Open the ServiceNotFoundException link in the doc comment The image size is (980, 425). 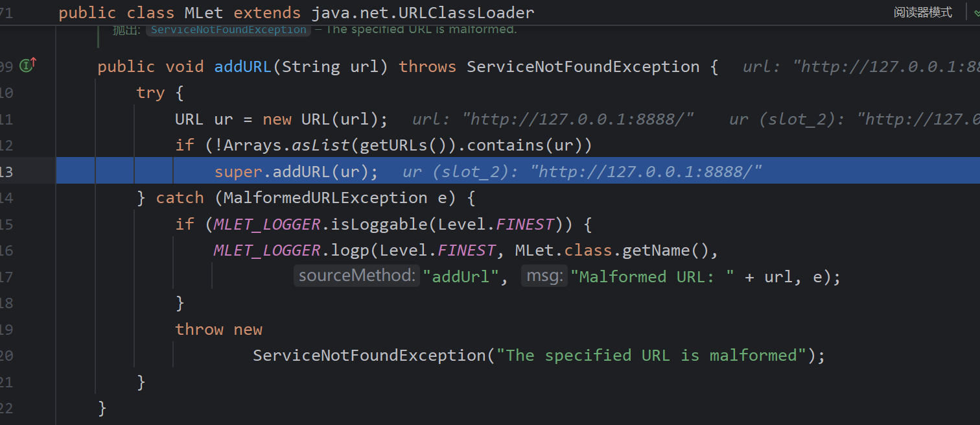pyautogui.click(x=228, y=30)
